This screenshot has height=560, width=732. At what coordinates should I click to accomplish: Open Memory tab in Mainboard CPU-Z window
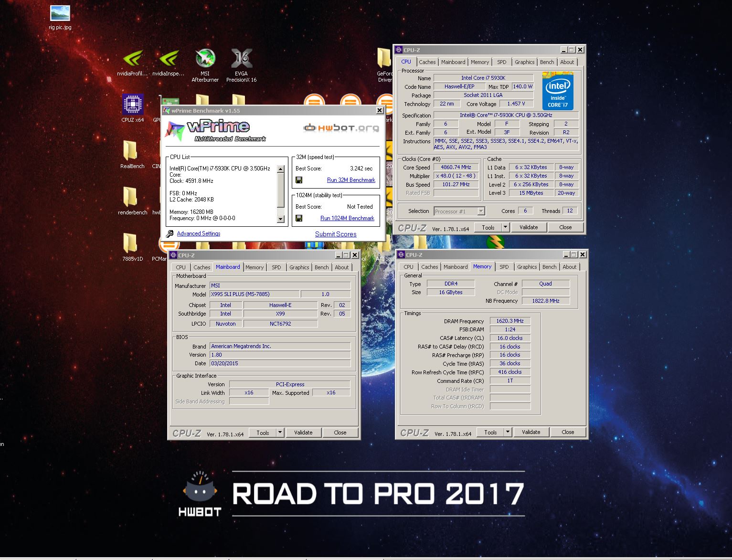[x=255, y=267]
